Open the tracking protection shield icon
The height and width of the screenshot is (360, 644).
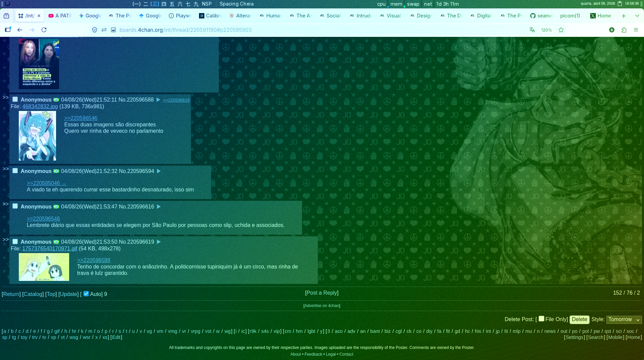[x=95, y=30]
